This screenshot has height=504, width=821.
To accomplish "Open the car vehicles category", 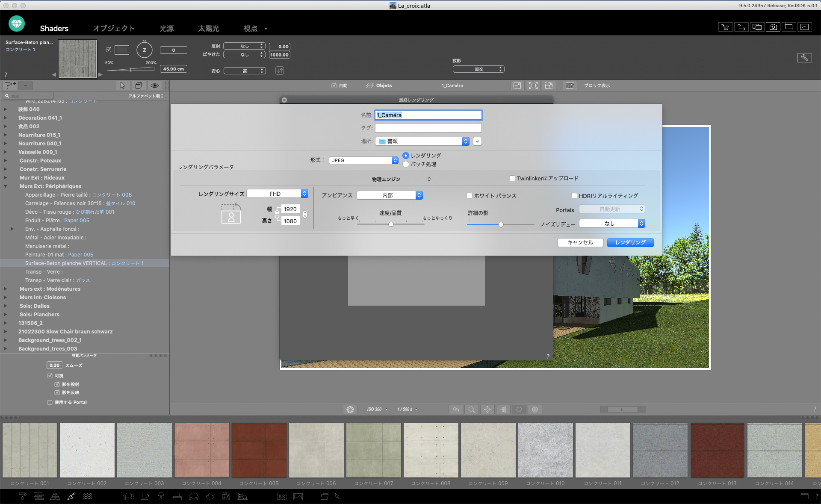I will coord(194,496).
